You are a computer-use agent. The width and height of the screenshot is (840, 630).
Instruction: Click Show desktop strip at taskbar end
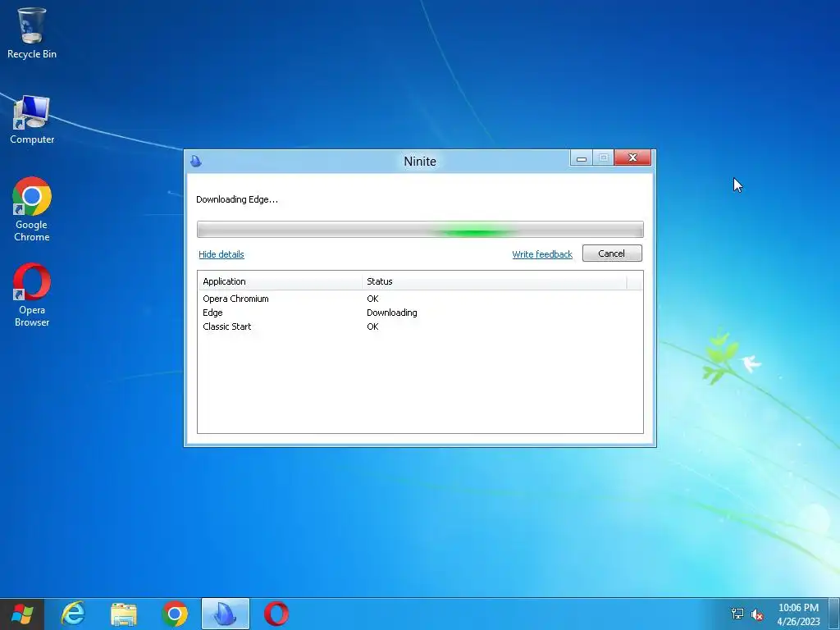coord(833,614)
